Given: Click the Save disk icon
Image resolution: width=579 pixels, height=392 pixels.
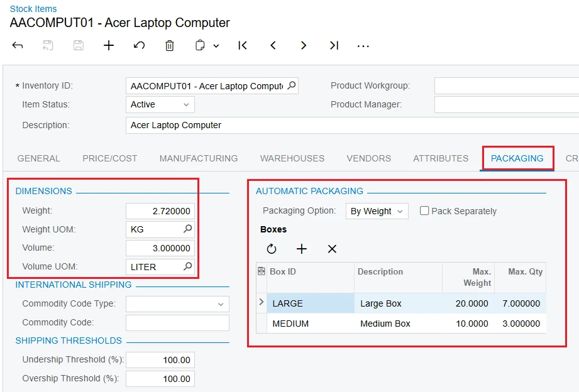Looking at the screenshot, I should pyautogui.click(x=79, y=45).
